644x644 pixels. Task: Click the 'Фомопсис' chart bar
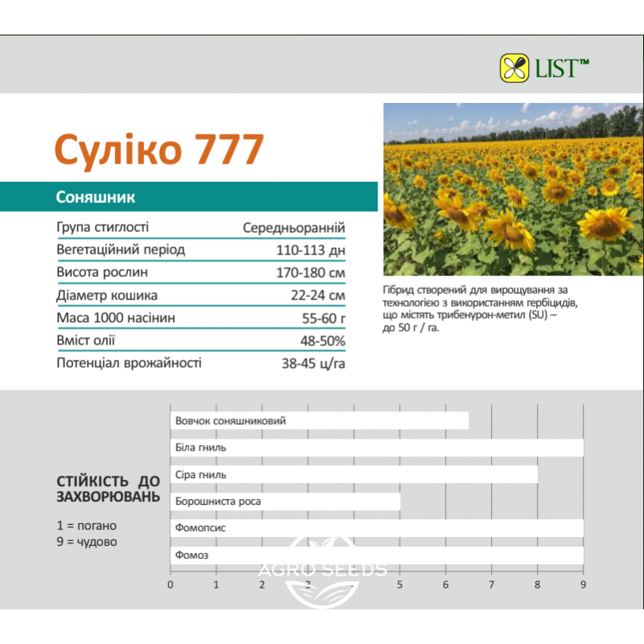tap(377, 528)
